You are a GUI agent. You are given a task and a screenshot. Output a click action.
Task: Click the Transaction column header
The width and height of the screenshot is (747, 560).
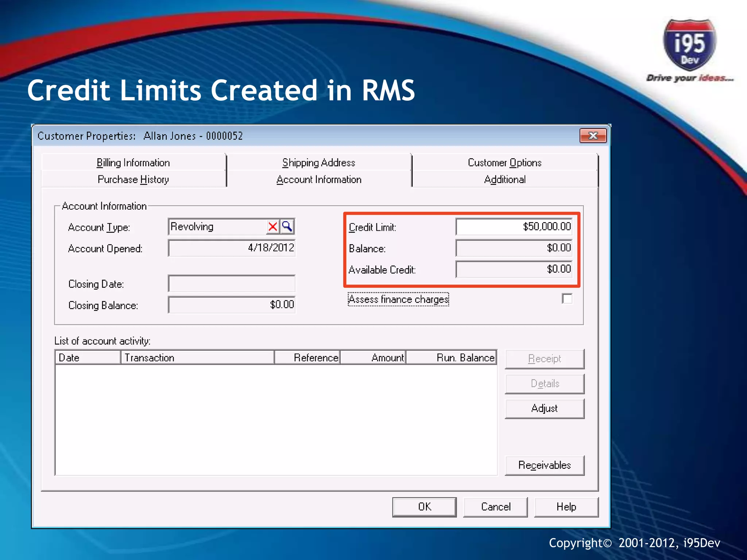(197, 358)
